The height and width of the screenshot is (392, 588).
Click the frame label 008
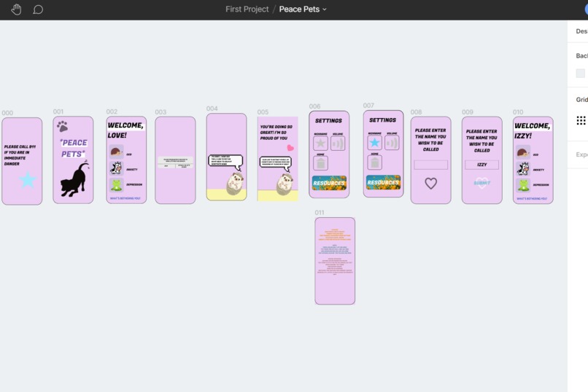point(416,112)
